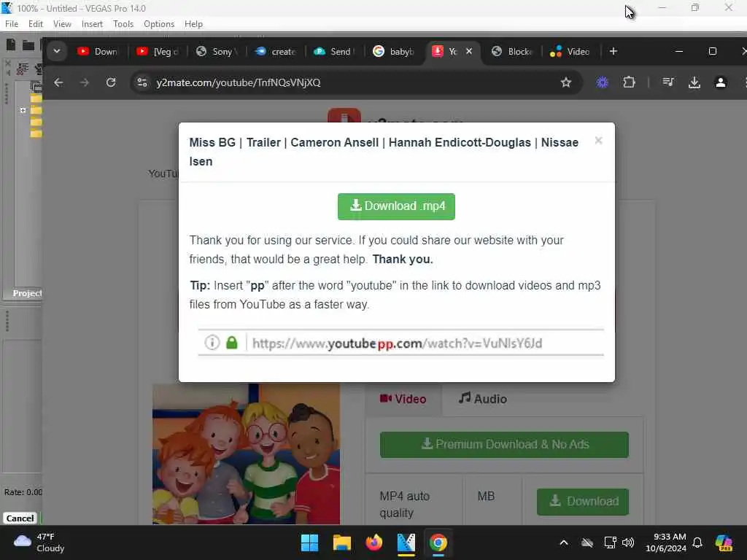
Task: Open clock showing 9:33 AM
Action: coord(666,542)
